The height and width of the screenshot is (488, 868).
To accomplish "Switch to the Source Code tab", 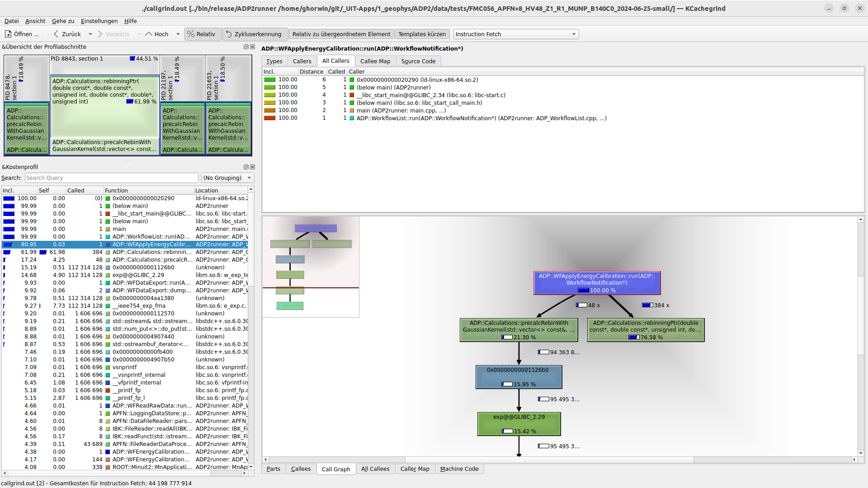I will click(x=418, y=61).
